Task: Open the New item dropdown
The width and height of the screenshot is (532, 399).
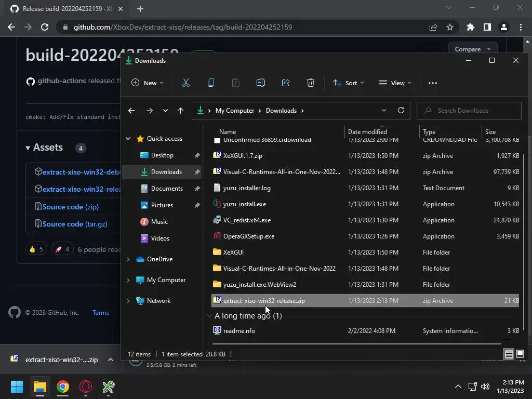Action: click(x=147, y=83)
